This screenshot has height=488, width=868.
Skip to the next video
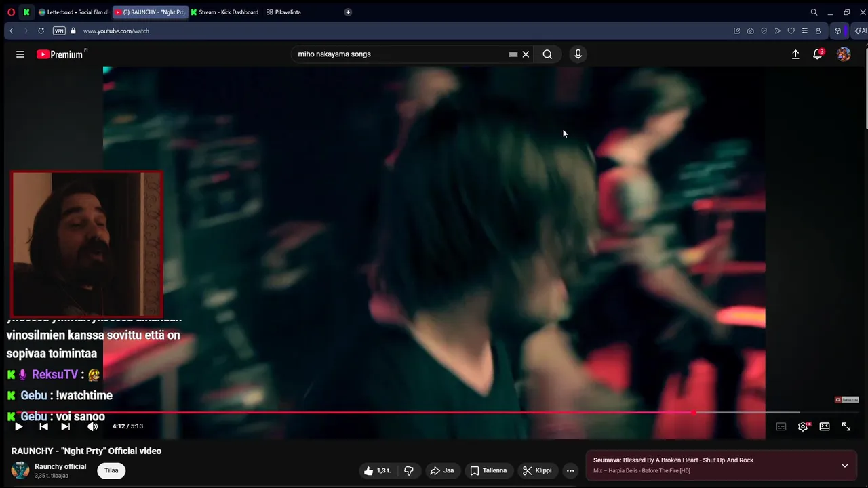pyautogui.click(x=65, y=426)
